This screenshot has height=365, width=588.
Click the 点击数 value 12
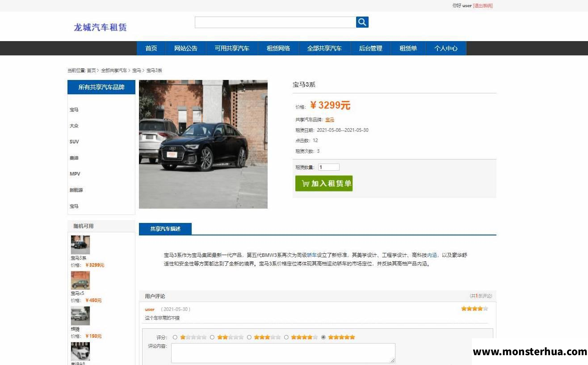click(x=315, y=140)
